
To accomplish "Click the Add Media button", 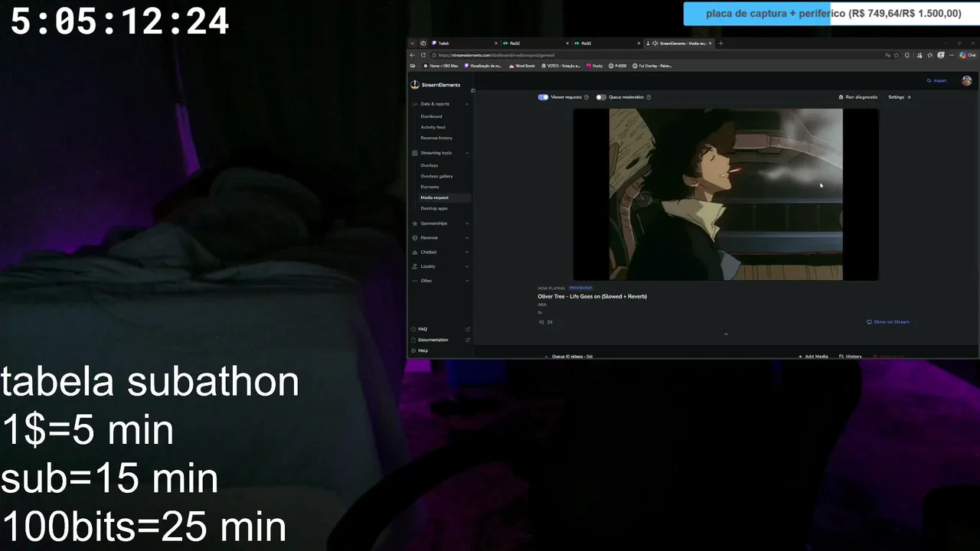I will coord(813,357).
